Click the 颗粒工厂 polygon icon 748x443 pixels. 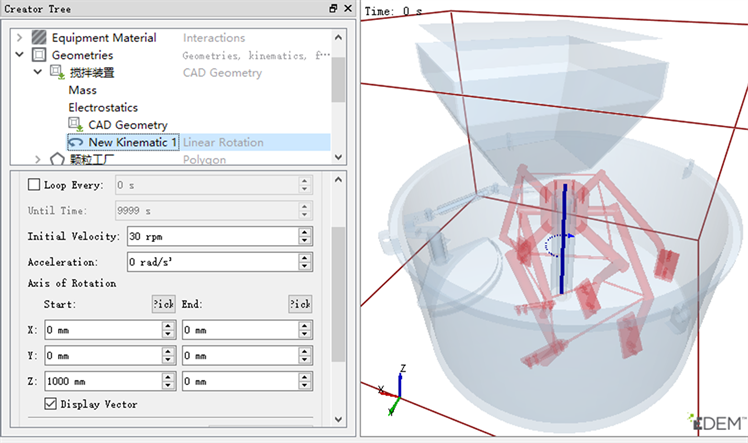coord(56,159)
